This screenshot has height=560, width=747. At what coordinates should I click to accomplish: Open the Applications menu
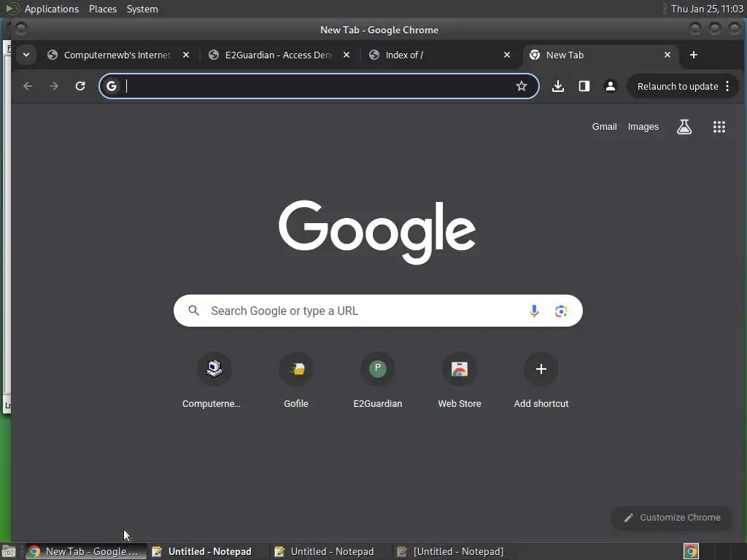[x=52, y=9]
